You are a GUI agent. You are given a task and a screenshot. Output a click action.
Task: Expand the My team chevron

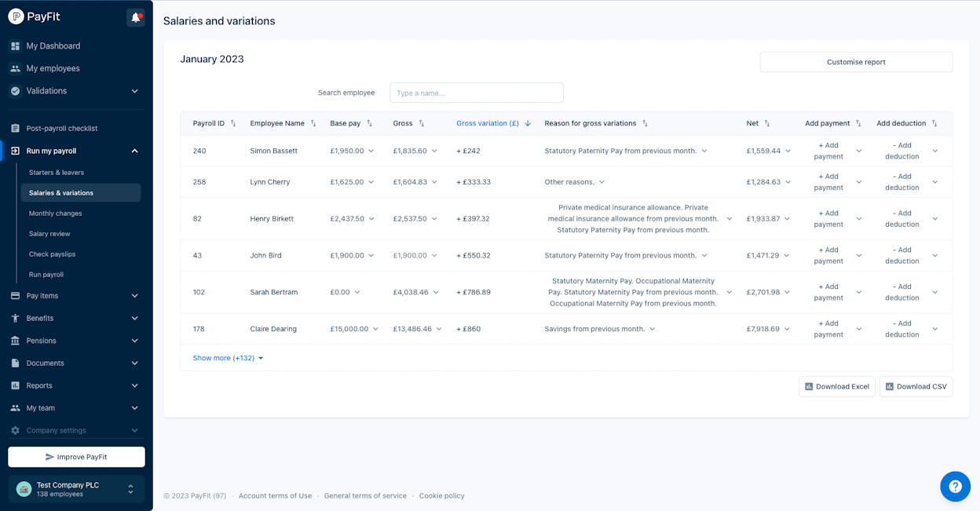[134, 408]
